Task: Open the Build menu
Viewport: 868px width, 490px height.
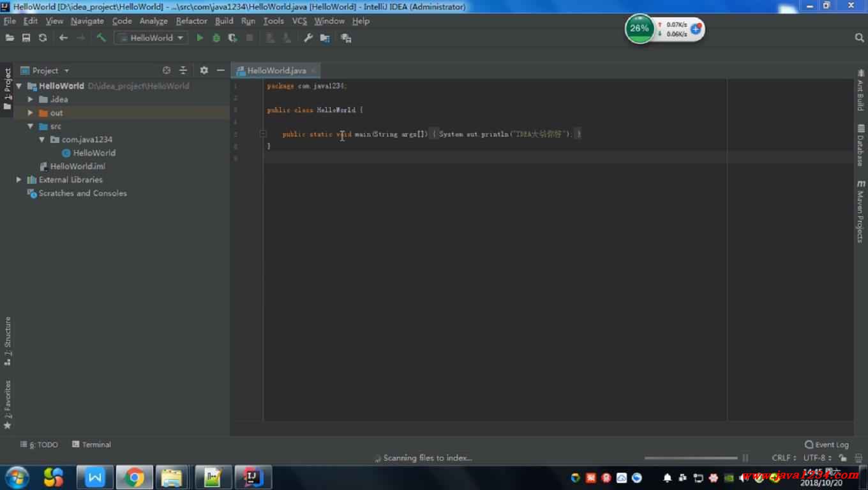Action: pyautogui.click(x=224, y=21)
